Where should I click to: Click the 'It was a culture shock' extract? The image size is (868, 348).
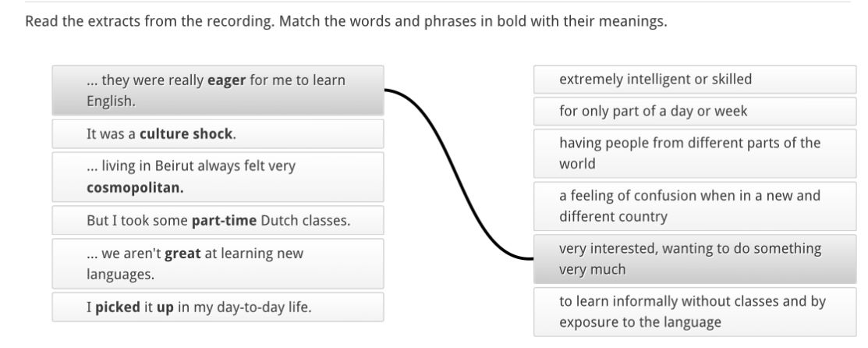coord(218,134)
